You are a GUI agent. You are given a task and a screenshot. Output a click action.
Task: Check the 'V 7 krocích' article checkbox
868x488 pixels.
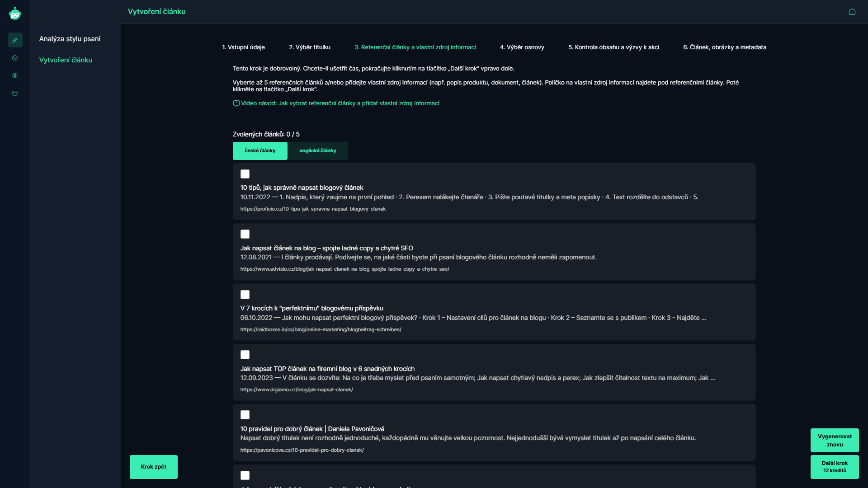pos(245,295)
